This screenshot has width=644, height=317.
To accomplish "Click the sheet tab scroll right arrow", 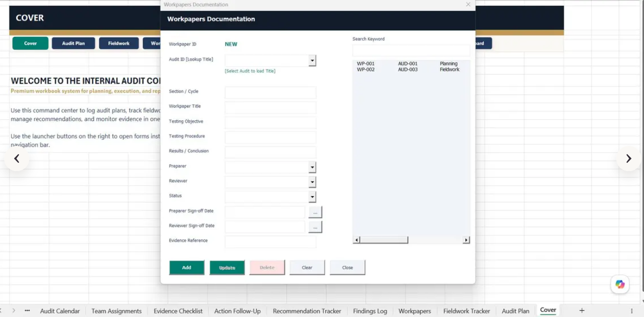I will click(14, 311).
